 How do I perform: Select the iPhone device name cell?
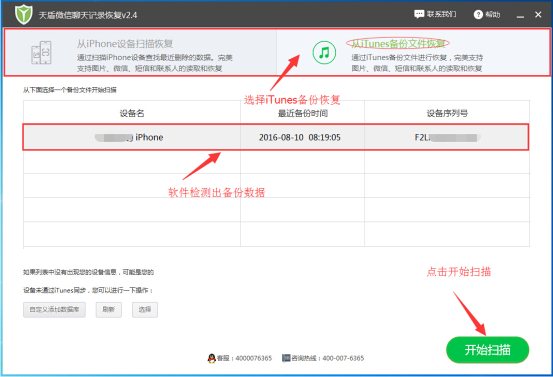pos(132,137)
